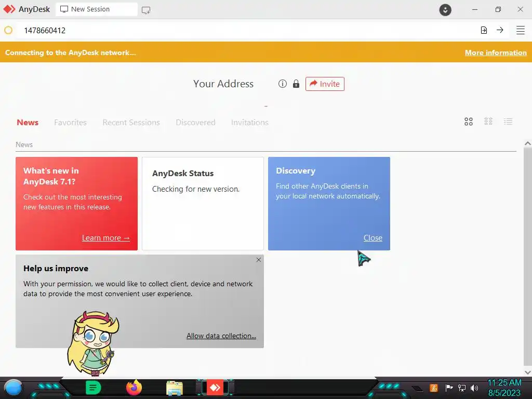Click the AnyDesk Status card
Screen dimensions: 532x399
coord(203,204)
